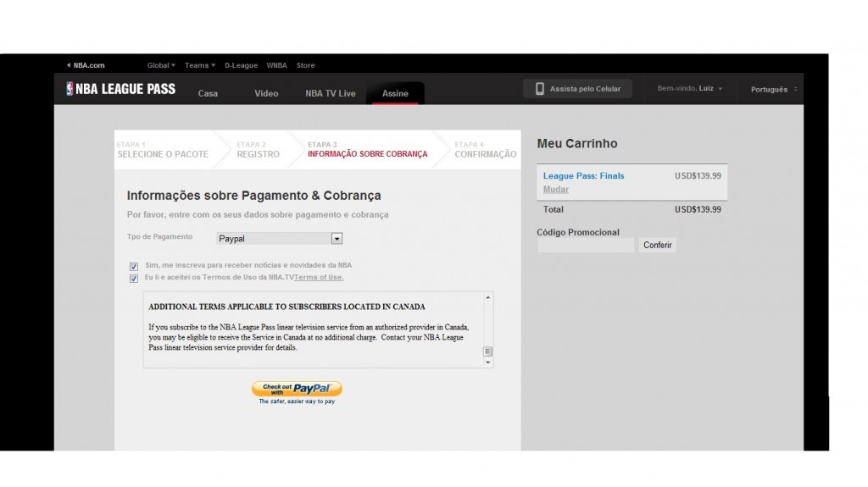The height and width of the screenshot is (487, 868).
Task: Open the Terms of Use link
Action: 319,277
